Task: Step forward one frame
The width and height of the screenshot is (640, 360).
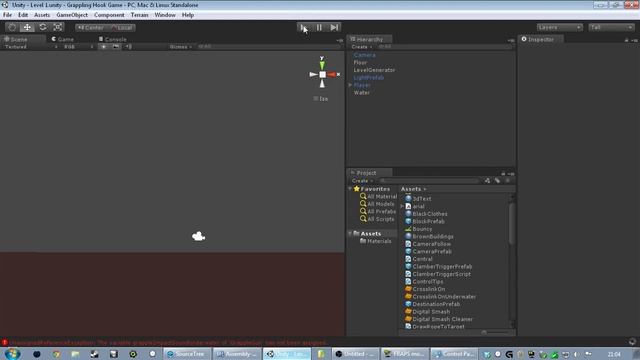Action: [334, 27]
